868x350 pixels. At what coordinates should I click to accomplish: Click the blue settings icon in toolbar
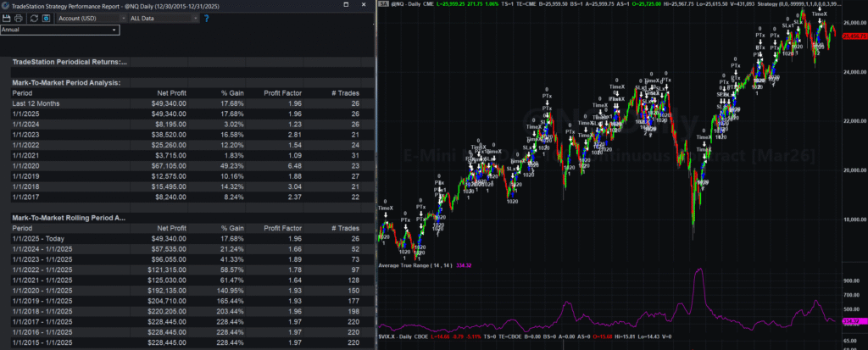point(47,18)
